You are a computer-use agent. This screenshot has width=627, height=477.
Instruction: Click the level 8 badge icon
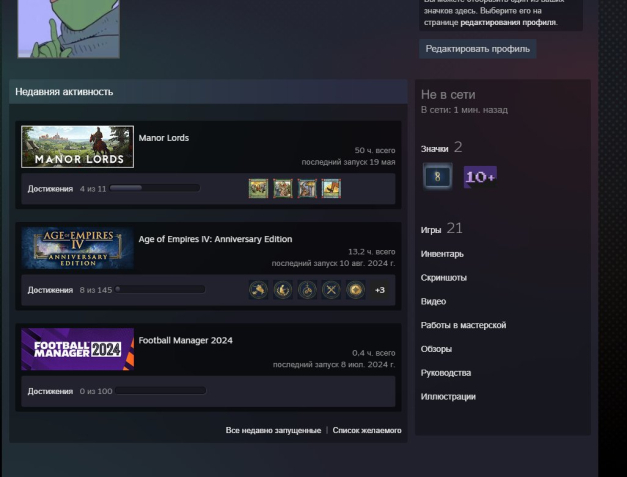[437, 176]
